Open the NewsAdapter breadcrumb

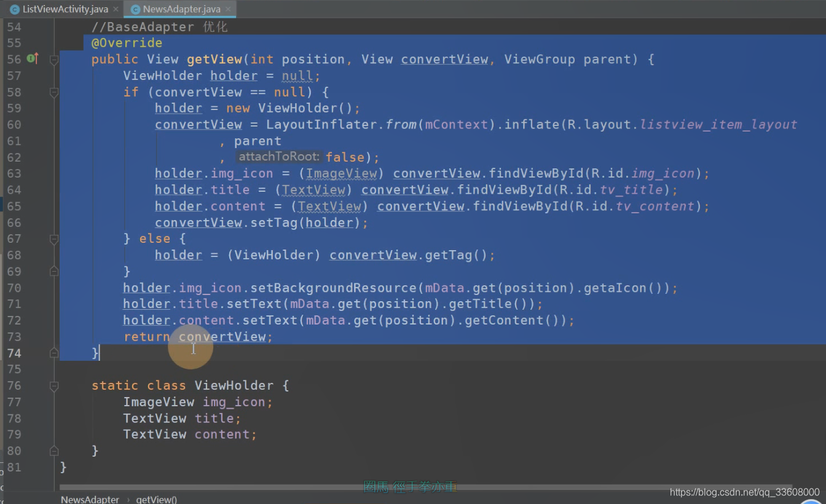tap(90, 499)
